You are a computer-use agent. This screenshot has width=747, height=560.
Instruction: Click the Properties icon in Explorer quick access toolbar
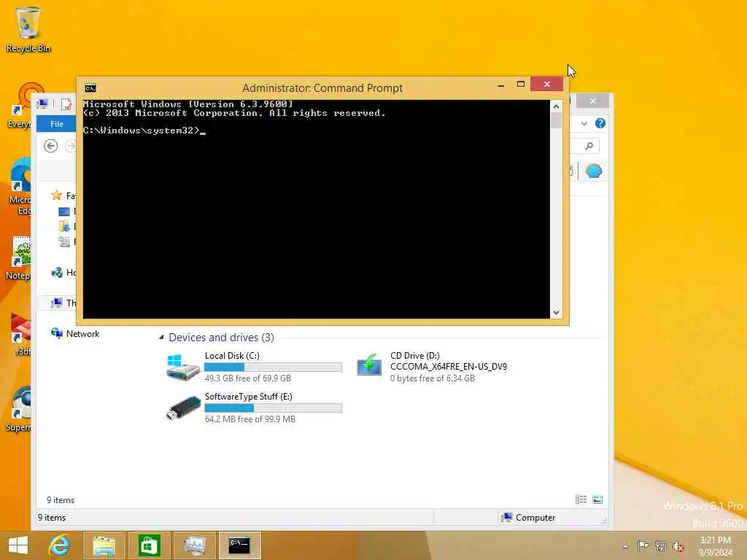(66, 104)
